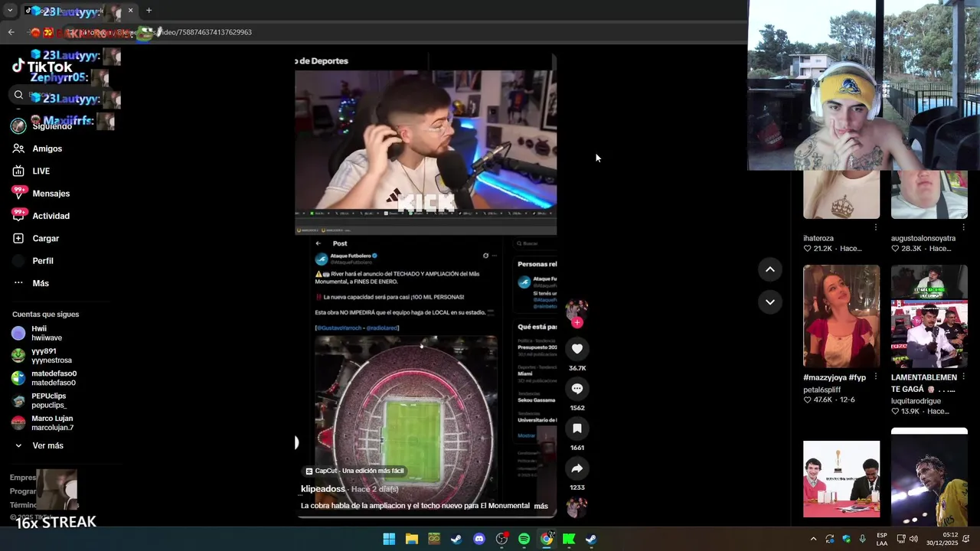The height and width of the screenshot is (551, 980).
Task: Expand video description with más
Action: (541, 506)
